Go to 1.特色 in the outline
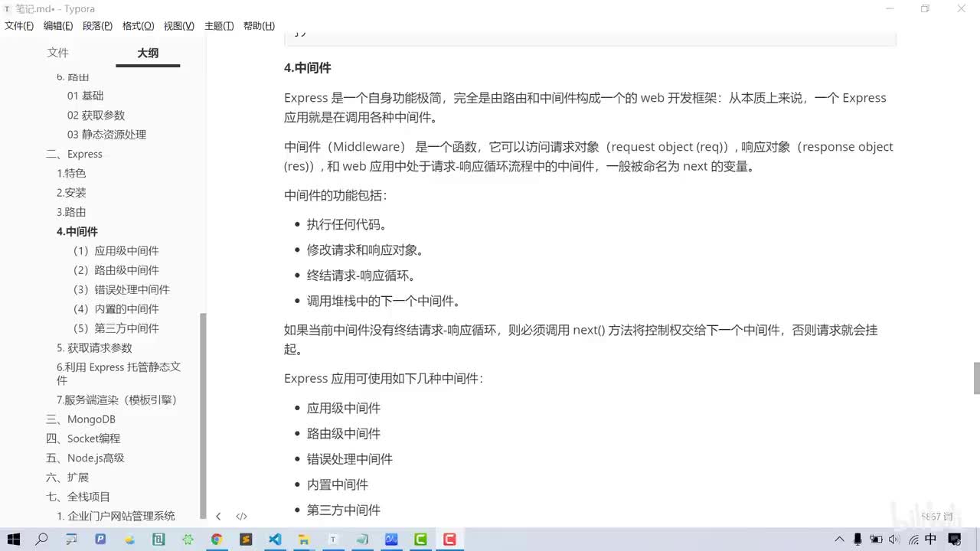Screen dimensions: 980x551 coord(71,173)
